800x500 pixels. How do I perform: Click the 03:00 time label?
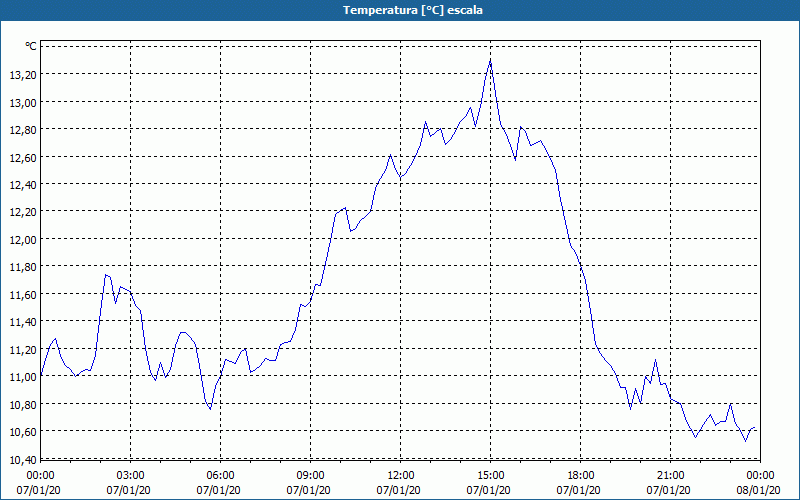pos(131,476)
